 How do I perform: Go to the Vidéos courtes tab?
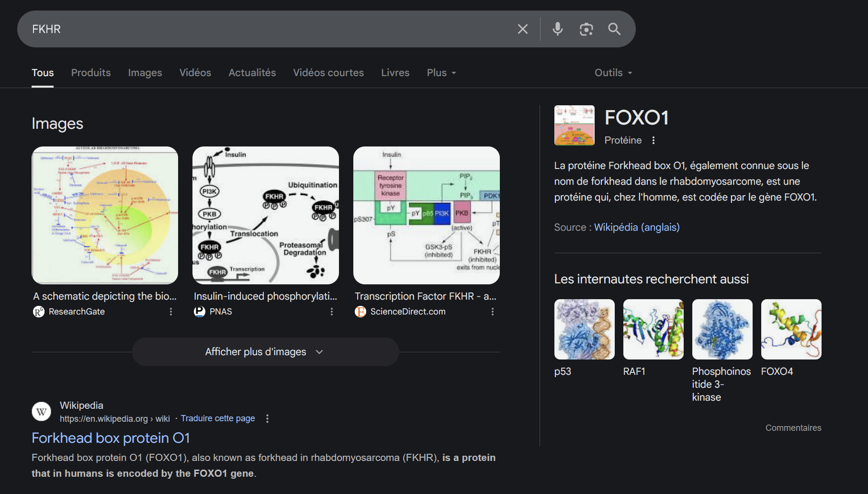click(x=328, y=73)
